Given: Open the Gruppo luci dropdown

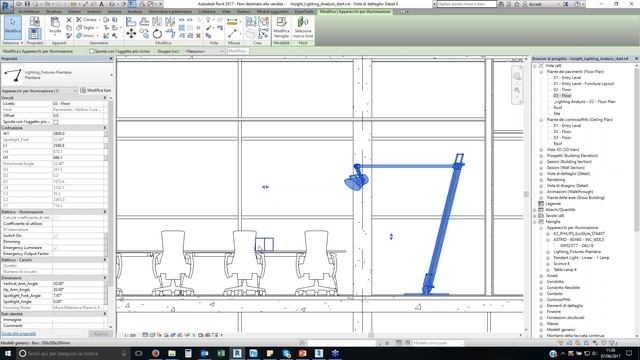Looking at the screenshot, I should click(x=204, y=51).
